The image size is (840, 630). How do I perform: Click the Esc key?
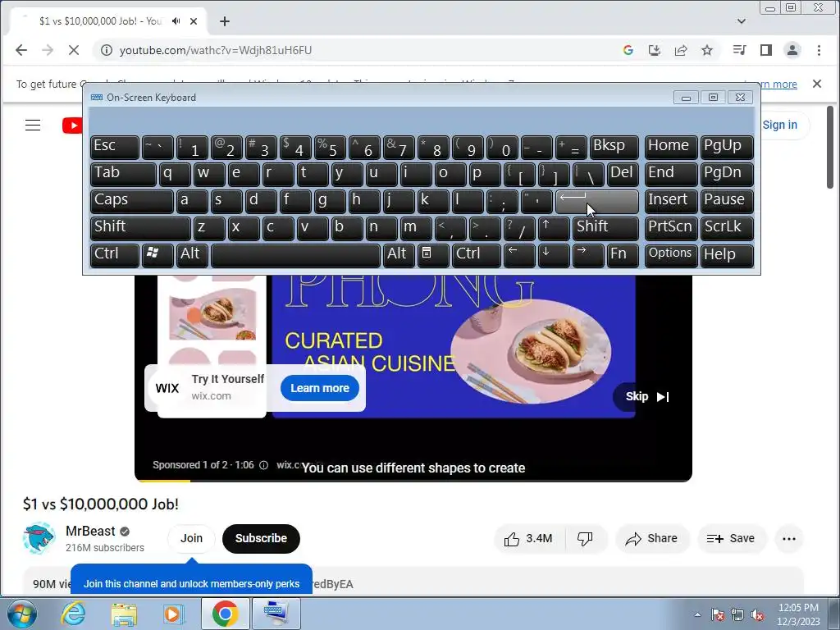pyautogui.click(x=115, y=148)
